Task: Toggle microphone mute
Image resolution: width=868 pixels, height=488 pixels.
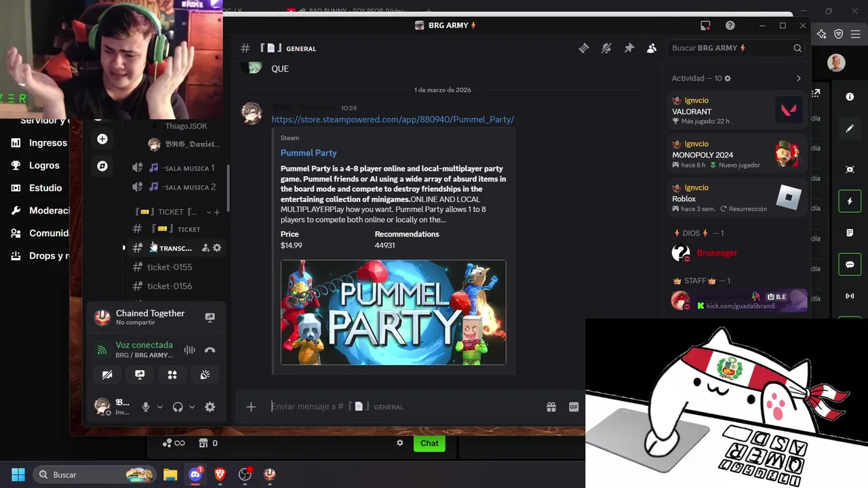Action: coord(145,407)
